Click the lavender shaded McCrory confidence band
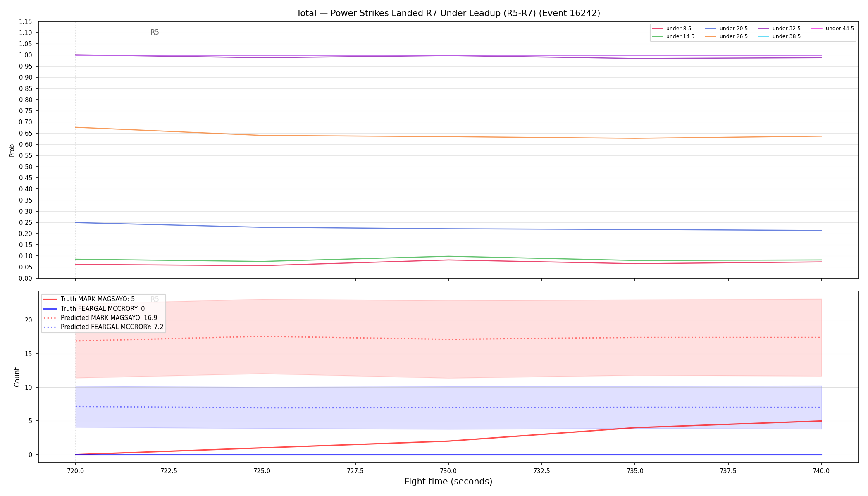This screenshot has height=496, width=868. click(448, 397)
